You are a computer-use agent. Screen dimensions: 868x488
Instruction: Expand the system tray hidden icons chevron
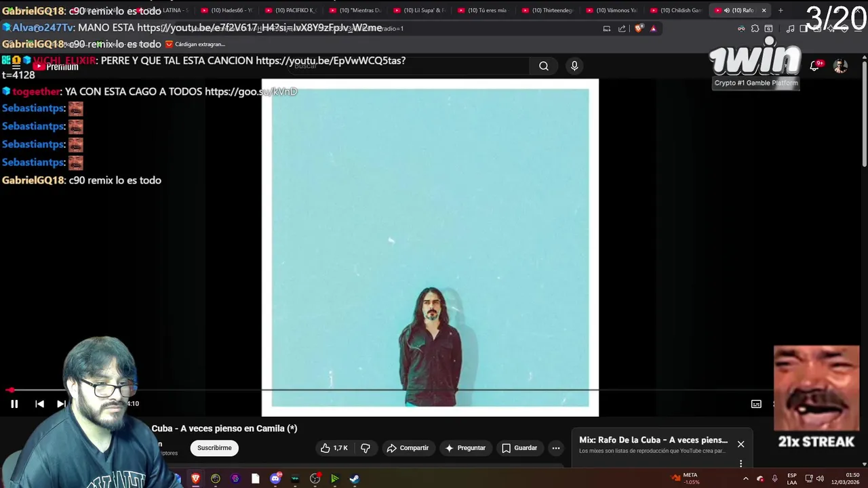(x=745, y=479)
